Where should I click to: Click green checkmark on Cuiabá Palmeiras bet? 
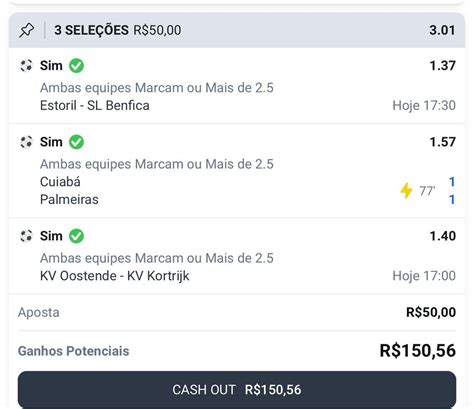tap(76, 142)
